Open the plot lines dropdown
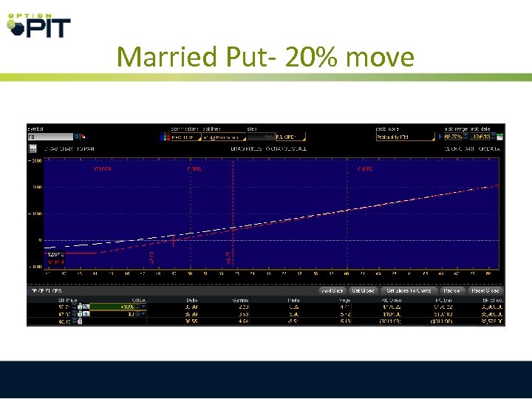 click(224, 137)
